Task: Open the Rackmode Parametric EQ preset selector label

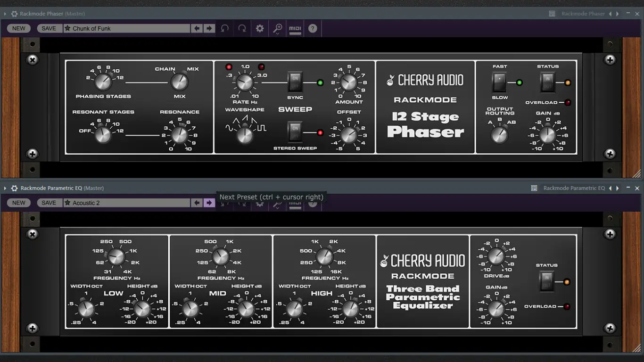Action: point(574,189)
